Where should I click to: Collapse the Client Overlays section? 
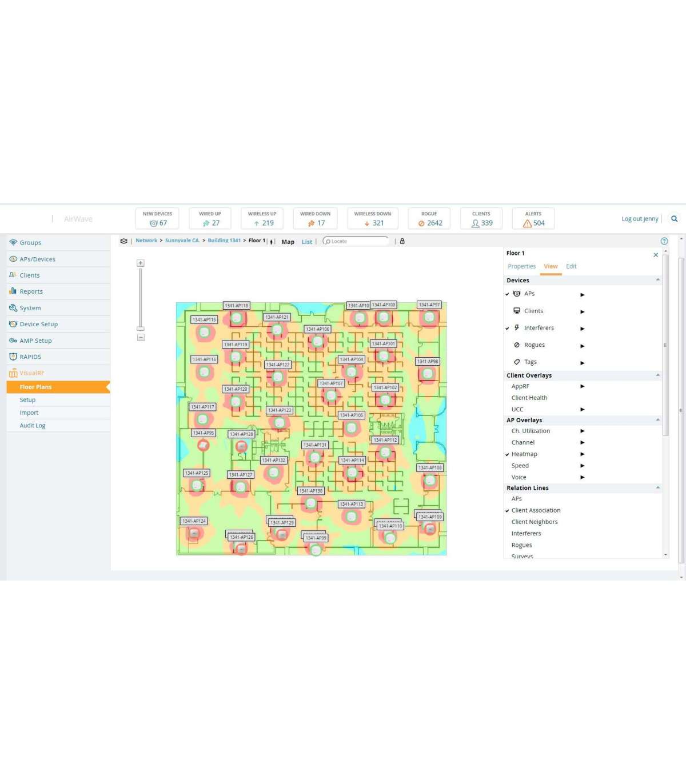click(658, 375)
